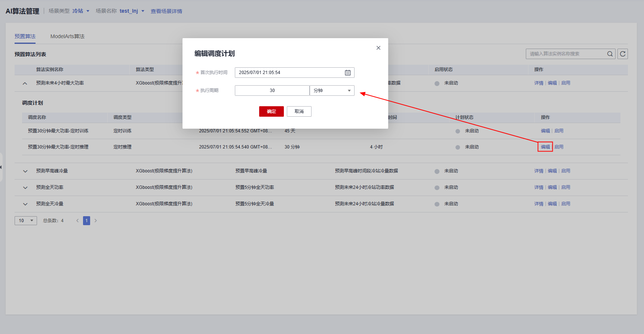Click the 计划状态 column header
644x334 pixels.
pyautogui.click(x=464, y=117)
